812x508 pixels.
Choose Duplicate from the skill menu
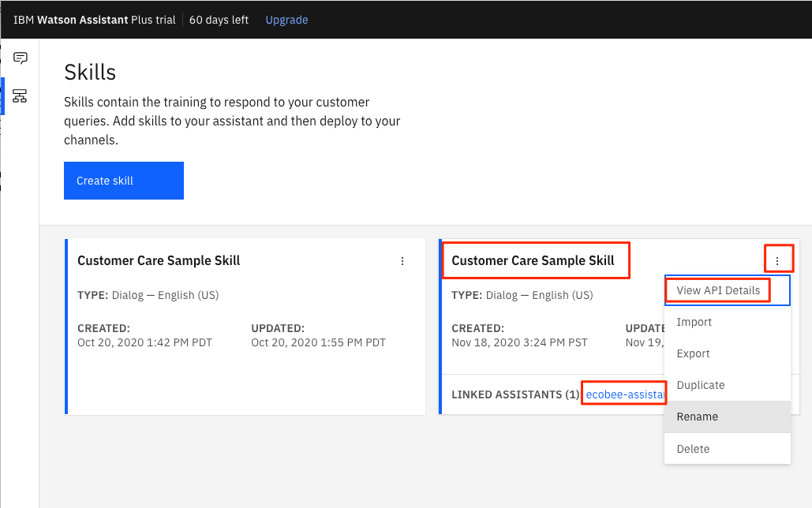(x=727, y=385)
